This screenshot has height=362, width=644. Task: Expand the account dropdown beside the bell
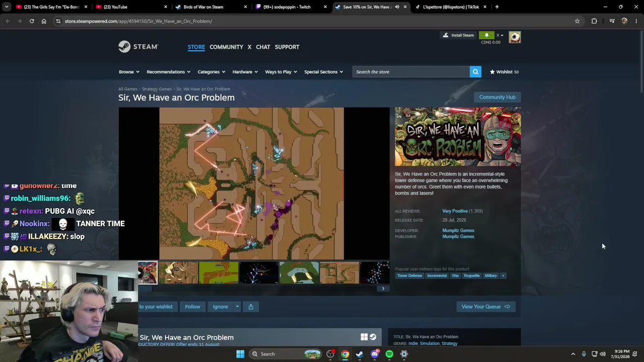(500, 35)
